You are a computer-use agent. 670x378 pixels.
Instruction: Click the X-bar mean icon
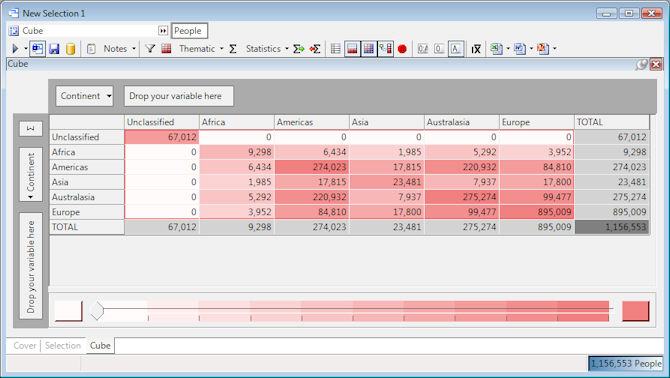tap(476, 49)
